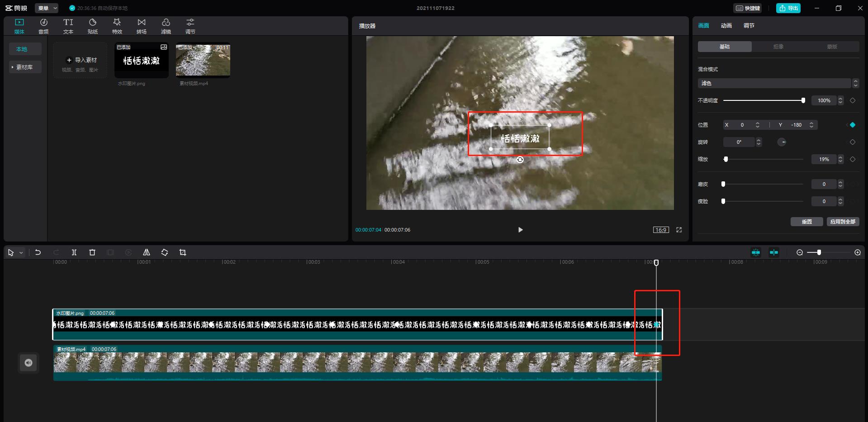Choose the selection arrow tool in the timeline toolbar

(x=11, y=252)
